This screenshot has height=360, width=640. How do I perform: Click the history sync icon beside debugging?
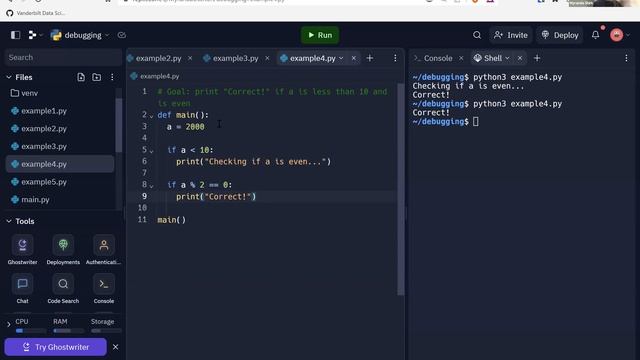pos(122,35)
